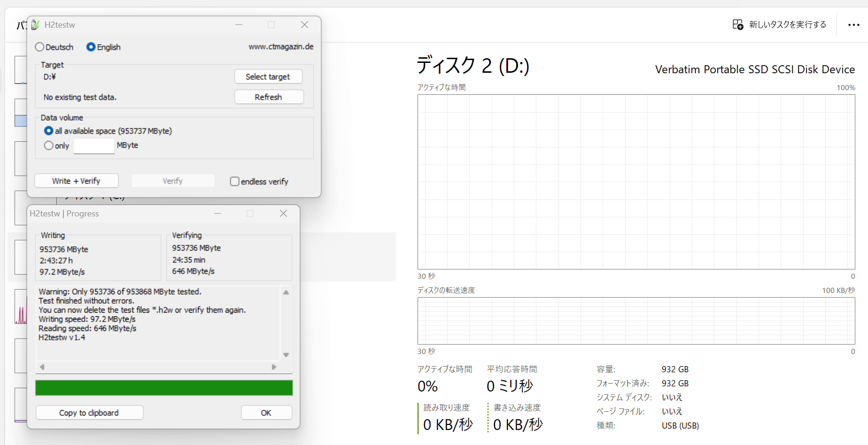Minimize the H2testw main window
868x445 pixels.
[x=239, y=25]
